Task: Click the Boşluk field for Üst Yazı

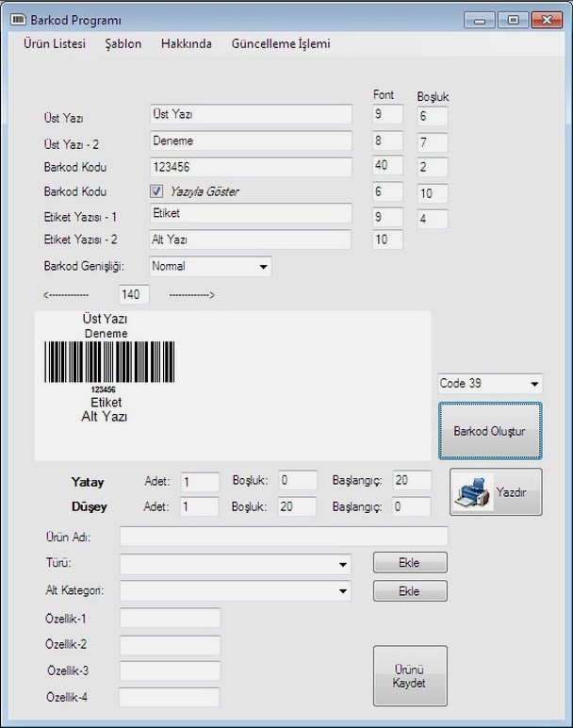Action: pos(433,116)
